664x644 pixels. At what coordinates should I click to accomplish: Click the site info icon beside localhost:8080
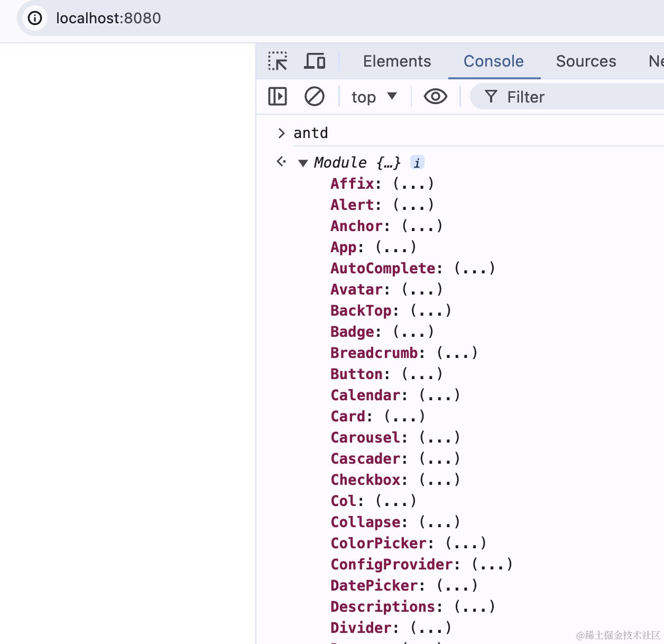pyautogui.click(x=35, y=19)
